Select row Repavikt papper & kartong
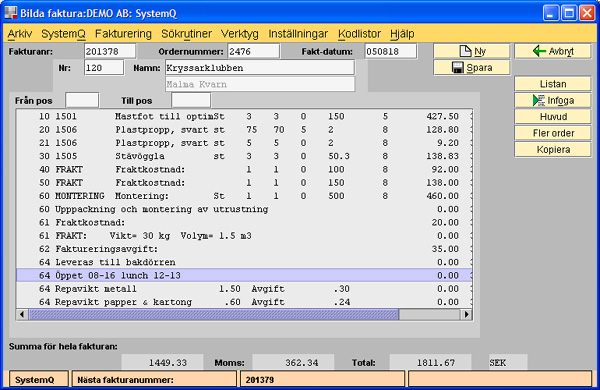The width and height of the screenshot is (600, 390). (x=244, y=302)
